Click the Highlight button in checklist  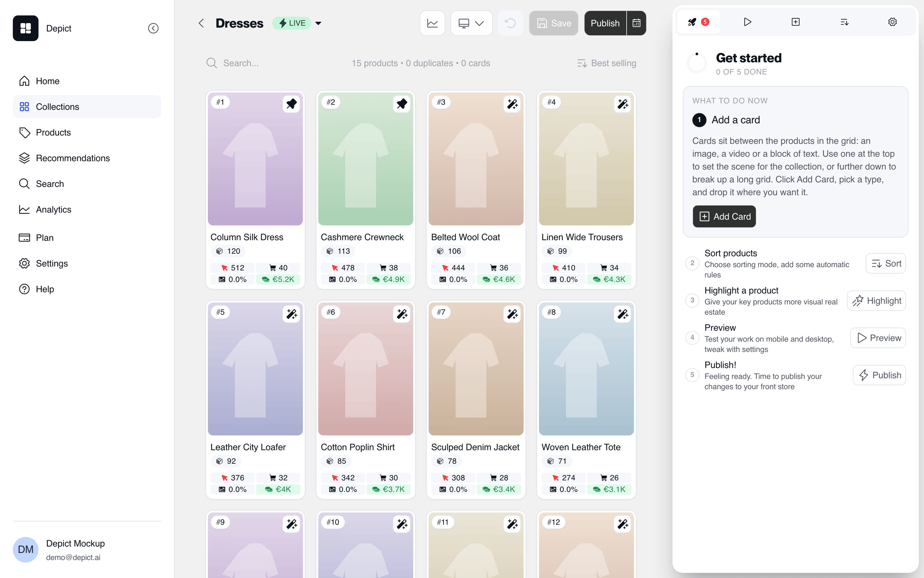click(876, 301)
